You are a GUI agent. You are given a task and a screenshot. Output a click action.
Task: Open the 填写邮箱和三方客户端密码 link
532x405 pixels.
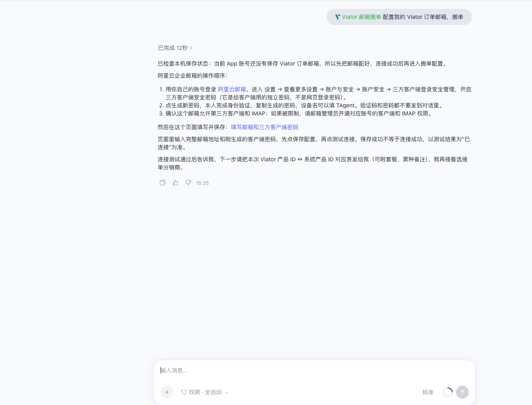click(x=264, y=127)
